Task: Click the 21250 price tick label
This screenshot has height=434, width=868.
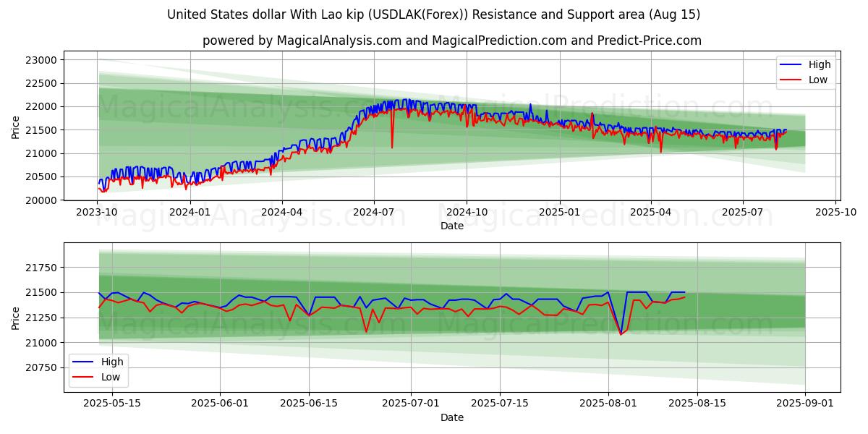Action: coord(41,318)
